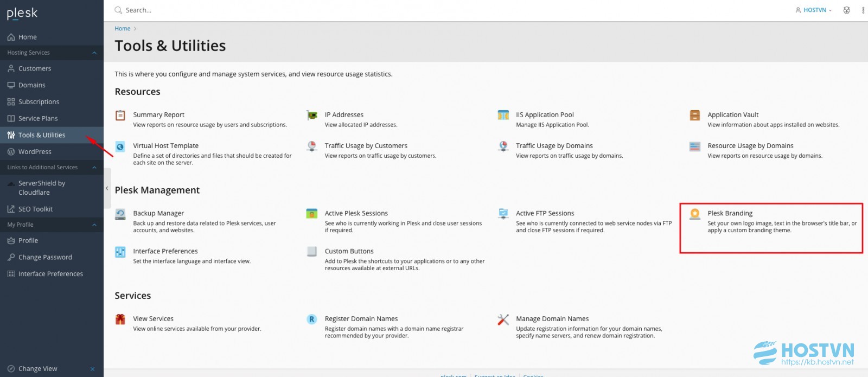The image size is (868, 377).
Task: Open Interface Preferences in the sidebar
Action: [52, 274]
